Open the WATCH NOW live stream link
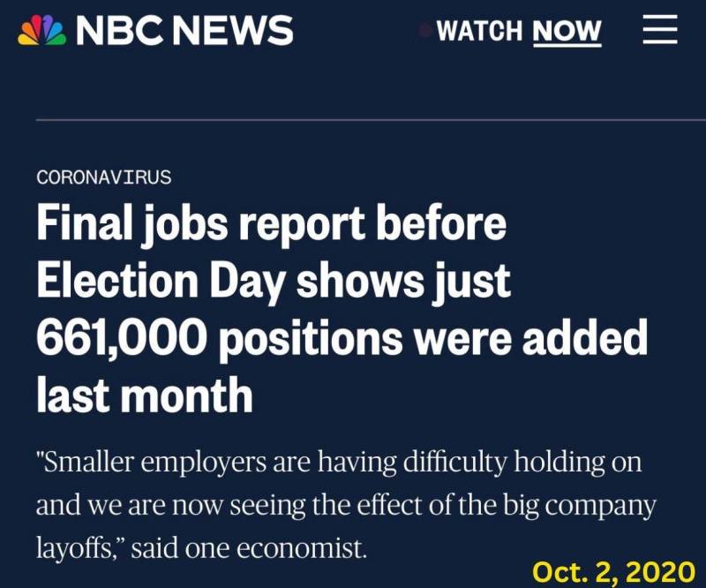 (519, 31)
